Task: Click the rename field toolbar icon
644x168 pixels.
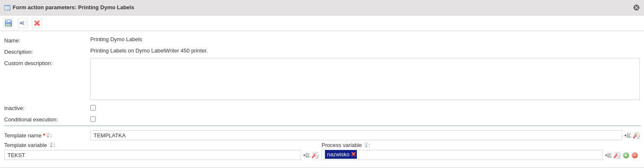Action: 23,23
